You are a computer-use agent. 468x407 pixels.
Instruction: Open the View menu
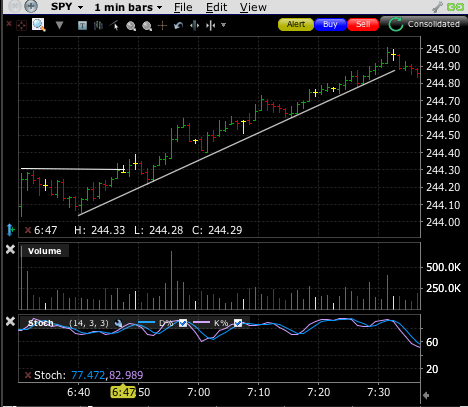coord(253,7)
